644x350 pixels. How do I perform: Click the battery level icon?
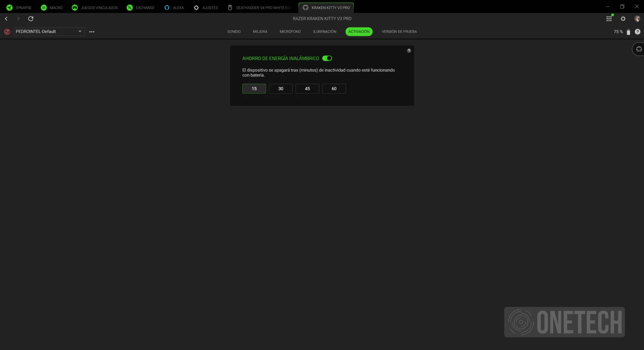628,32
